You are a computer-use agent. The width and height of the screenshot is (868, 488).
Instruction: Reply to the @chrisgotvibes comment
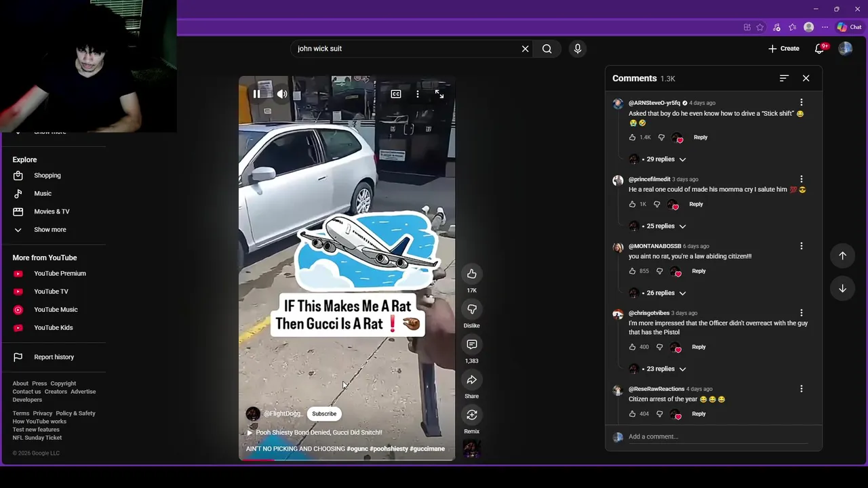(x=698, y=347)
